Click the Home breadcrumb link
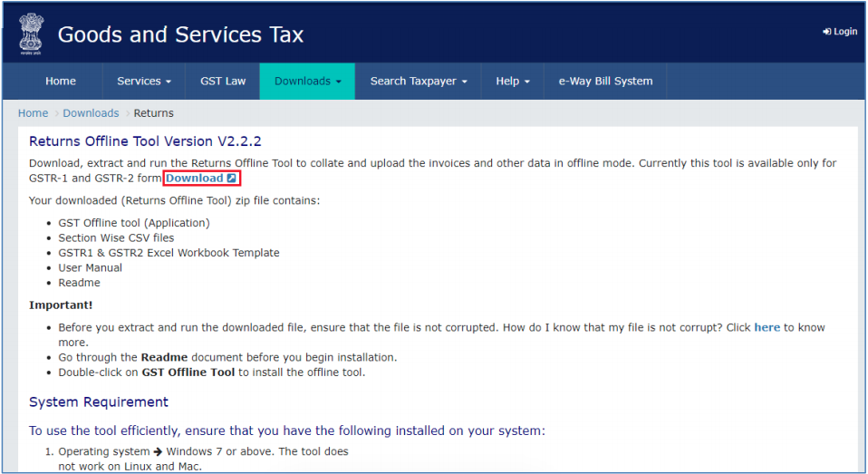This screenshot has width=868, height=474. (34, 113)
